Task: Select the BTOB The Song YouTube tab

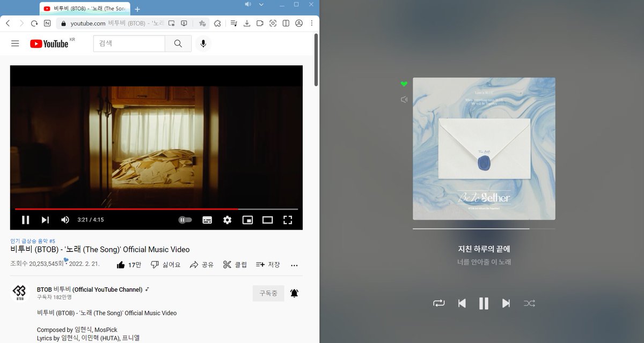Action: pos(85,9)
